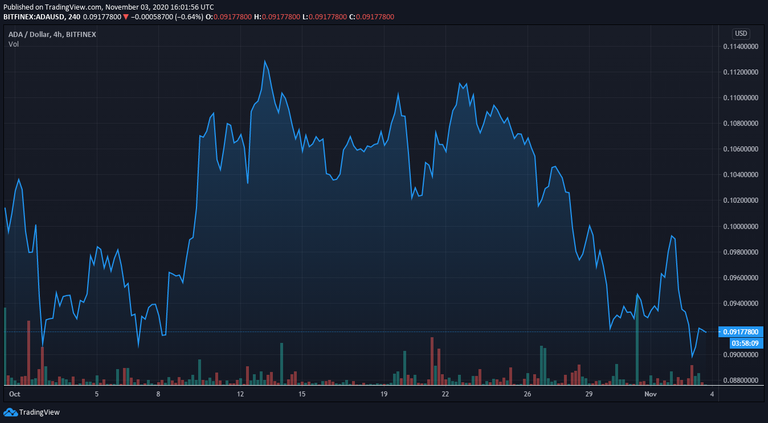Click the 0.11200000 price axis label

coord(741,72)
